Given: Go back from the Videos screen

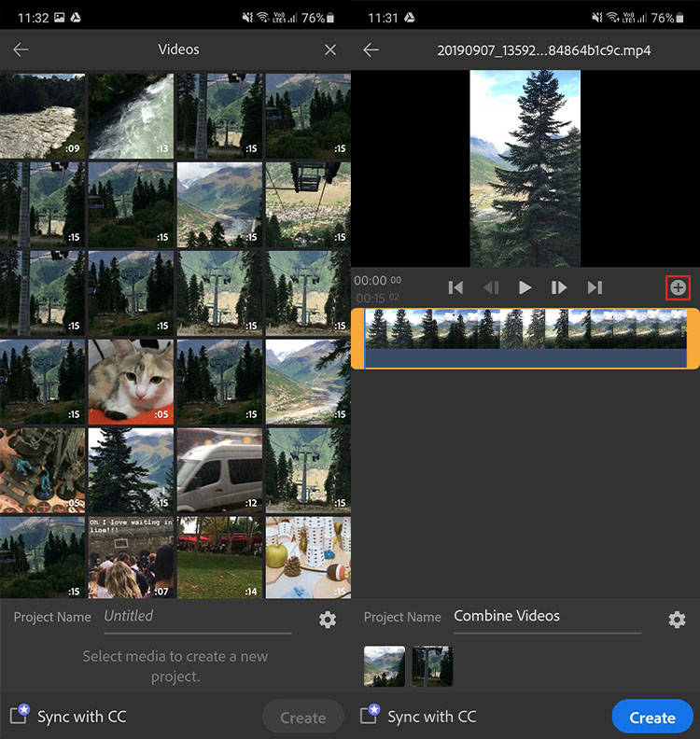Looking at the screenshot, I should [21, 49].
